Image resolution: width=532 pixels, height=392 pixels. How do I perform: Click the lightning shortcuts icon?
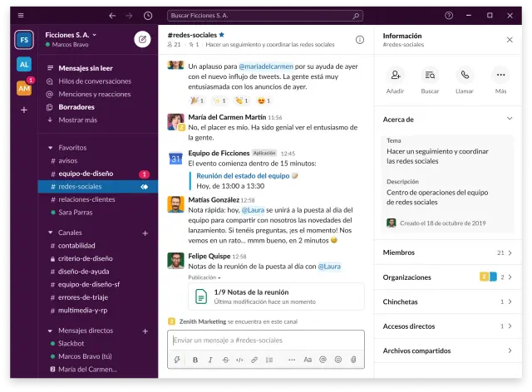pos(177,360)
